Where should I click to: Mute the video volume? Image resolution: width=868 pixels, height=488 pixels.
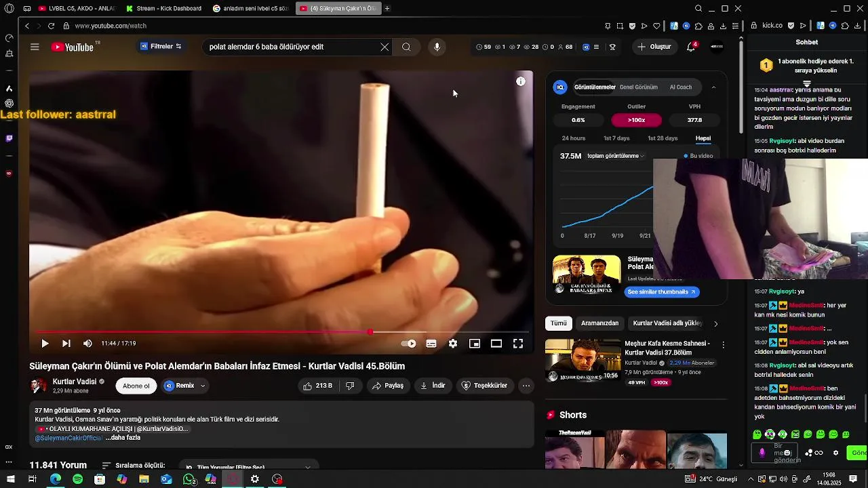coord(87,344)
